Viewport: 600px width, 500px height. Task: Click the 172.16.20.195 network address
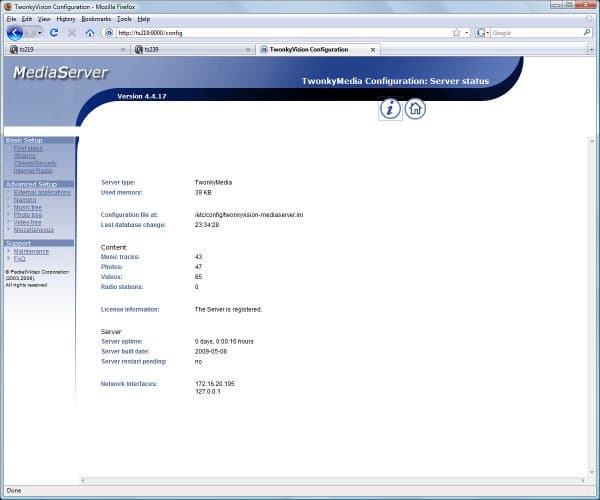(x=215, y=384)
